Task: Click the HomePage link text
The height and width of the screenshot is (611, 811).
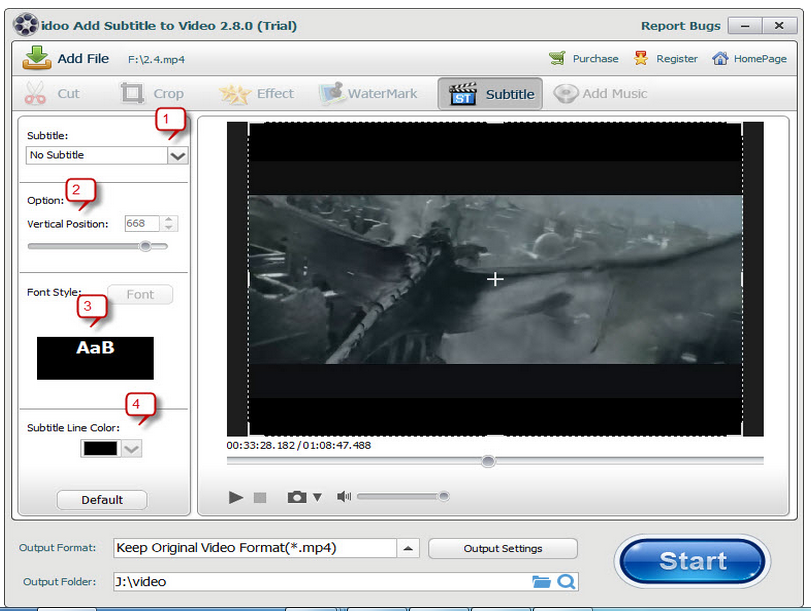Action: 760,58
